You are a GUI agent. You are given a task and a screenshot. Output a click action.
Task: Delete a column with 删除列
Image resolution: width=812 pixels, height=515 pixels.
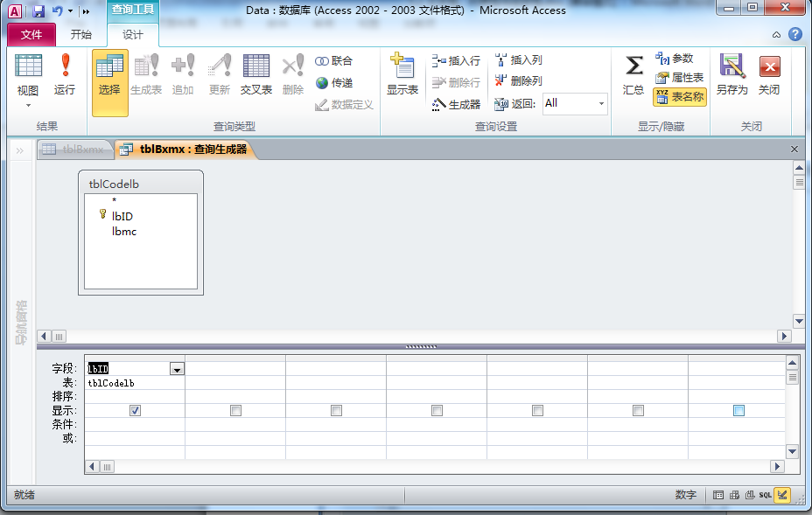tap(518, 80)
